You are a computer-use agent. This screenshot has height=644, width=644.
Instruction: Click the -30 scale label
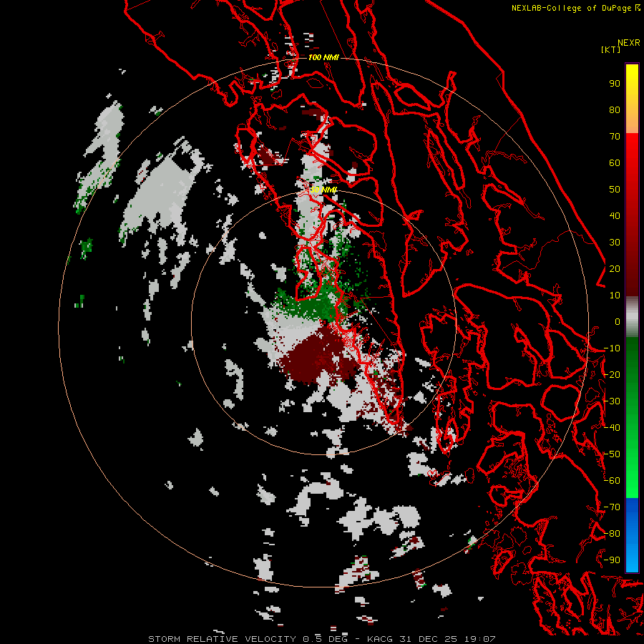click(x=612, y=401)
